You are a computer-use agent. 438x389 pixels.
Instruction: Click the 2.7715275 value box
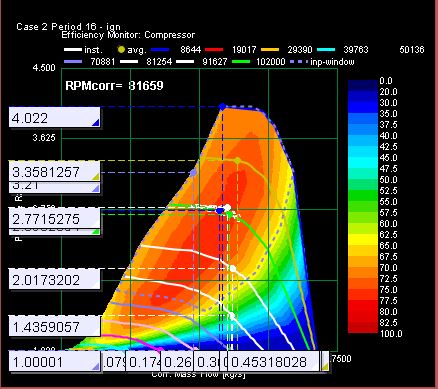pos(54,219)
